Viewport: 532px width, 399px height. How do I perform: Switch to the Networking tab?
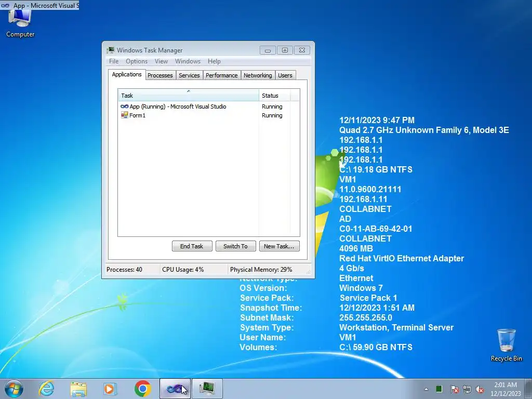click(258, 75)
